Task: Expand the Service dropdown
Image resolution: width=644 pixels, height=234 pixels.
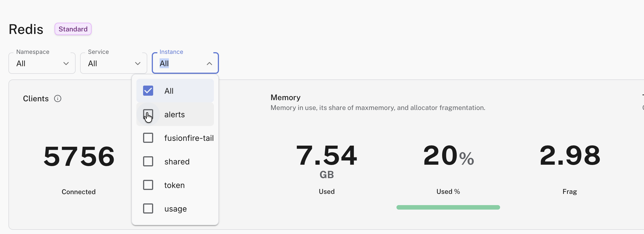Action: click(x=114, y=63)
